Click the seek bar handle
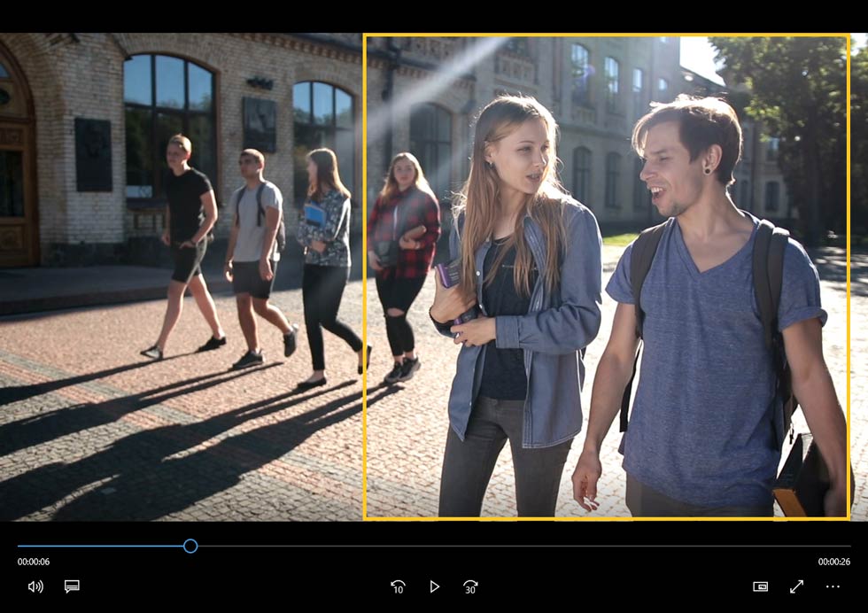Viewport: 868px width, 613px height. (190, 546)
